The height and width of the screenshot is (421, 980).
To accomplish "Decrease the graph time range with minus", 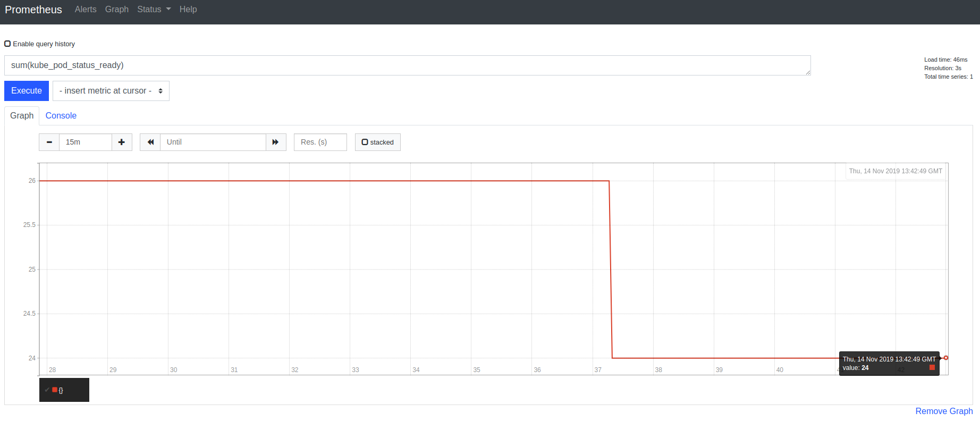I will [x=49, y=142].
